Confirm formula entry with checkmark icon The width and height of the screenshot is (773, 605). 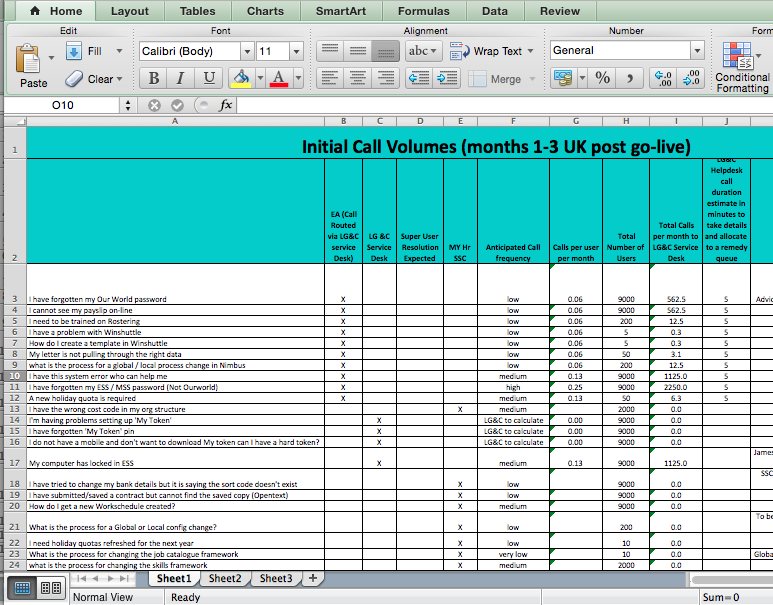[177, 105]
